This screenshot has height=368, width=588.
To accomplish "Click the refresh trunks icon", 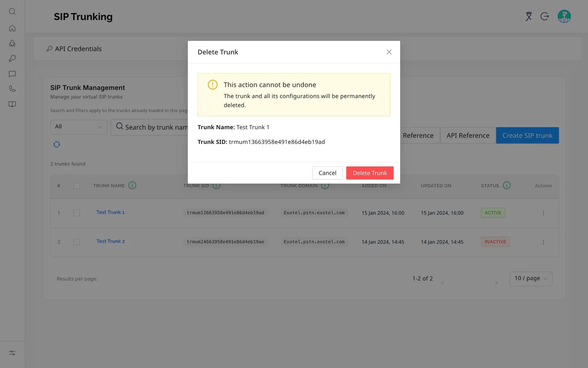I will pos(57,144).
